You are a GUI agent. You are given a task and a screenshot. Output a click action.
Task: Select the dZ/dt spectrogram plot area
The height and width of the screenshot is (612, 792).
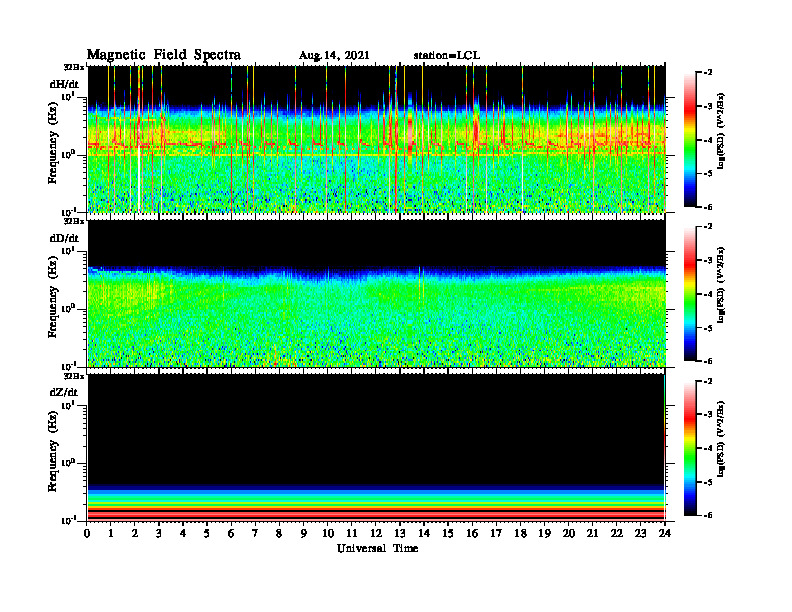tap(376, 447)
